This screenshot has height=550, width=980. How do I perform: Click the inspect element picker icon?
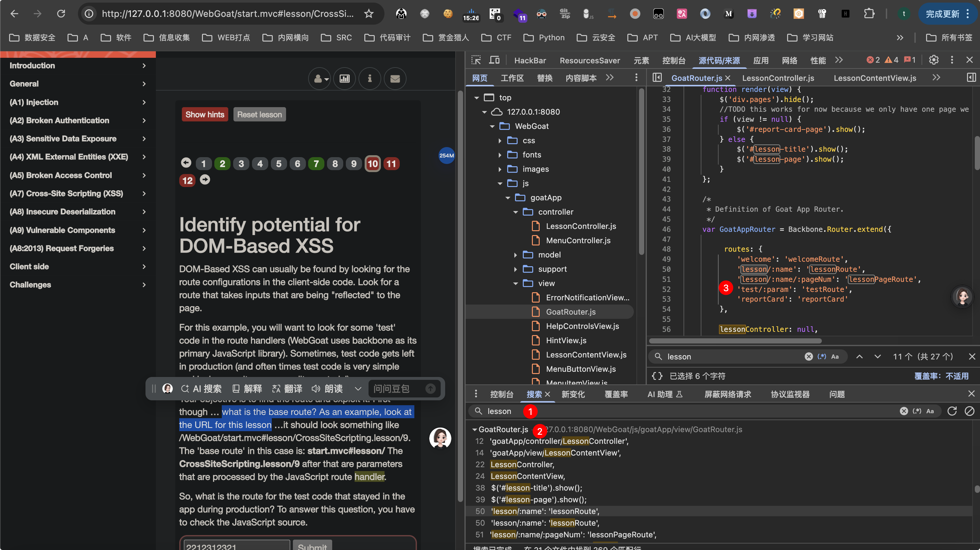point(476,60)
